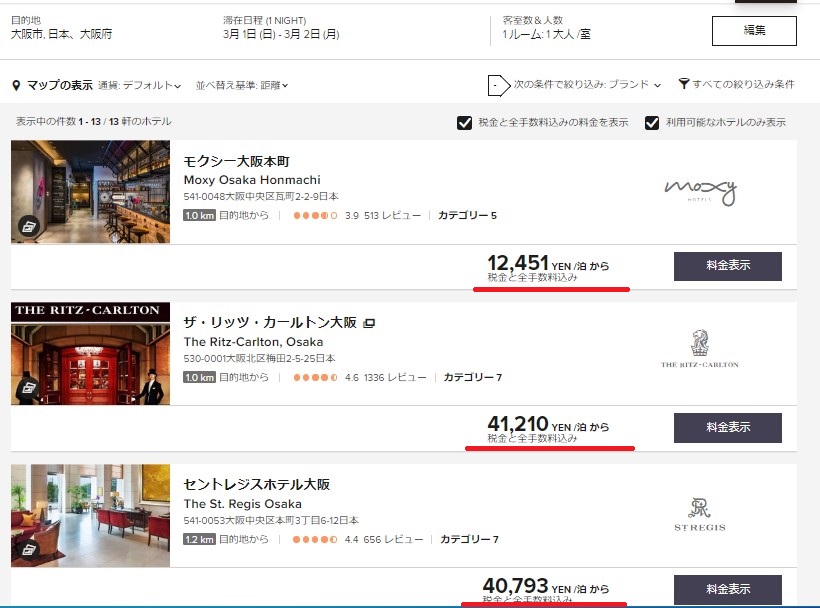
Task: Click the Moxy Osaka Honmachi English name
Action: 252,180
